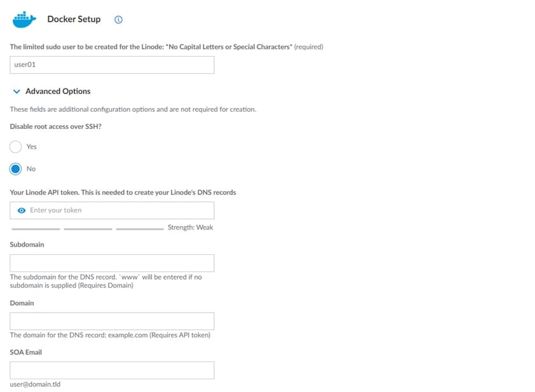Select the No radio button

16,169
